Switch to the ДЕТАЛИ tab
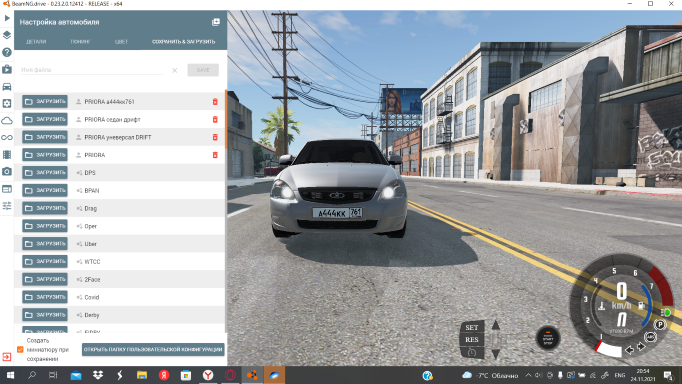The image size is (682, 384). (x=36, y=42)
